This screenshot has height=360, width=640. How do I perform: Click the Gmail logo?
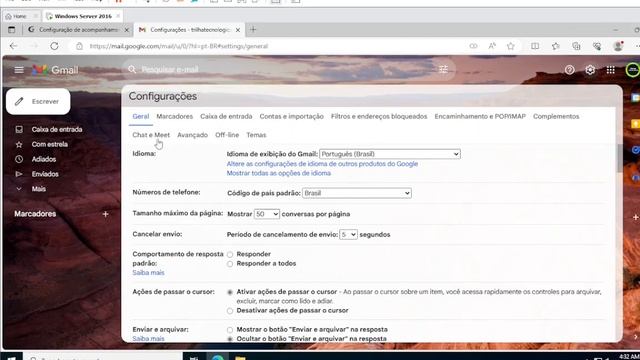pyautogui.click(x=55, y=70)
